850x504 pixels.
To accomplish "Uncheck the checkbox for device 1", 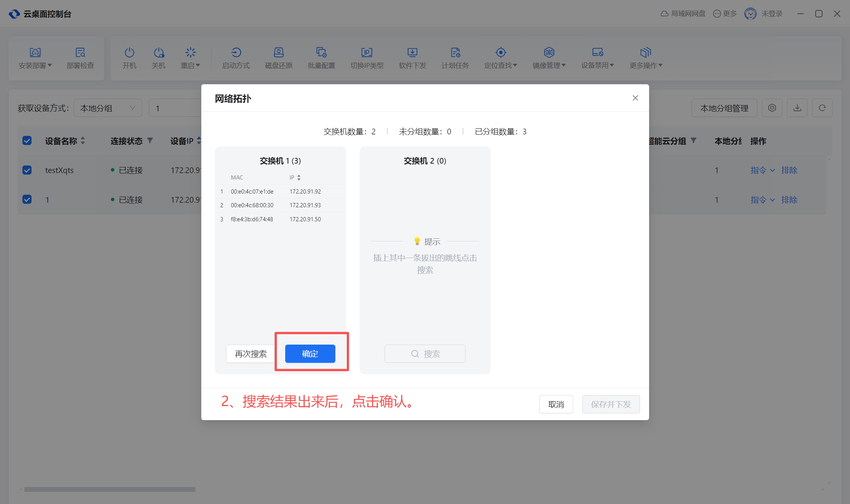I will pyautogui.click(x=27, y=200).
